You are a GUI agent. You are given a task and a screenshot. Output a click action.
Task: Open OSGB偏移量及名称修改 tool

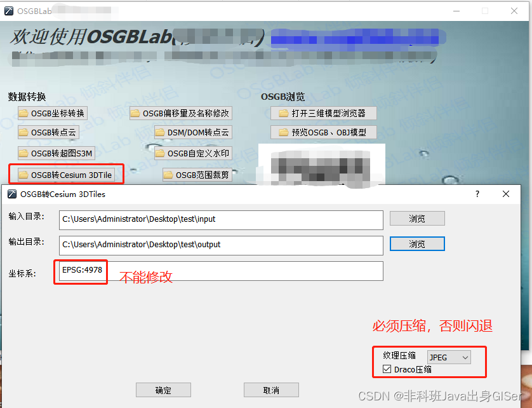tap(181, 113)
